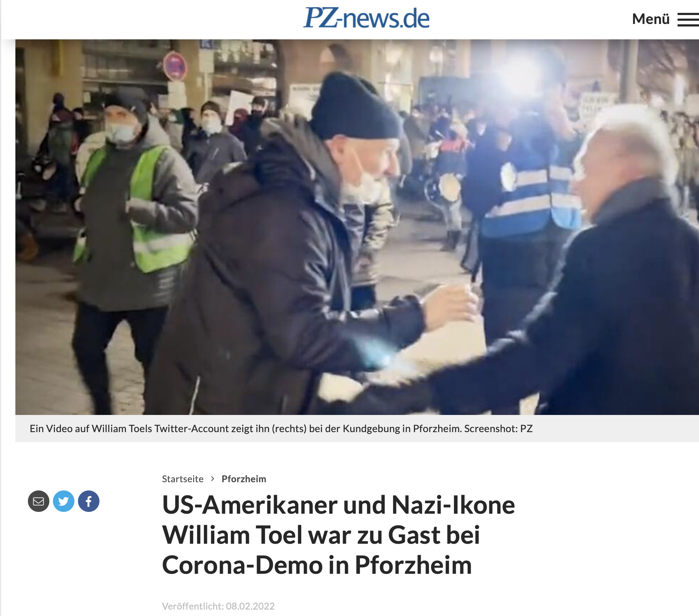Click the Menü label
The height and width of the screenshot is (616, 699).
(651, 19)
